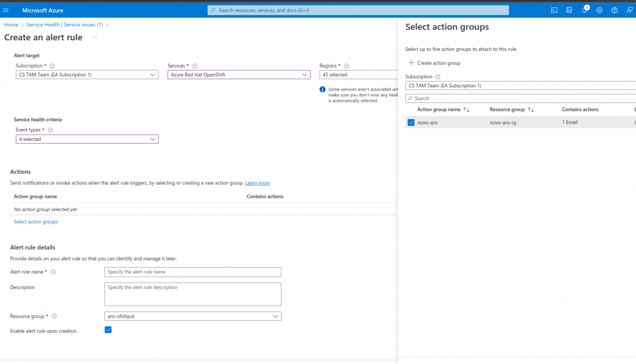Click Microsoft Azure in the top bar

43,10
